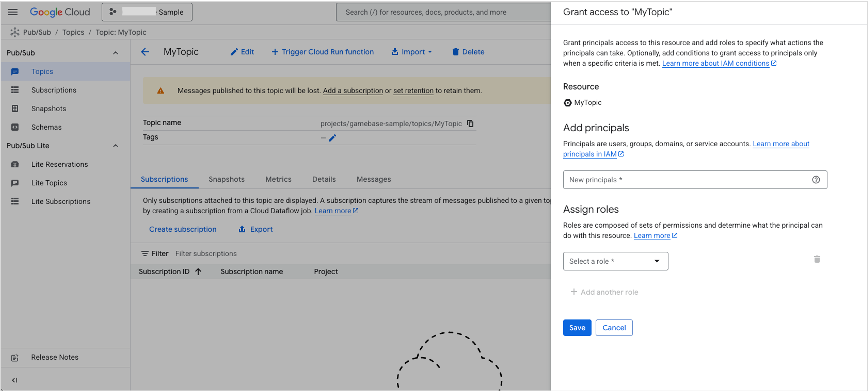This screenshot has height=392, width=868.
Task: Edit tags with the pencil icon
Action: tap(332, 138)
